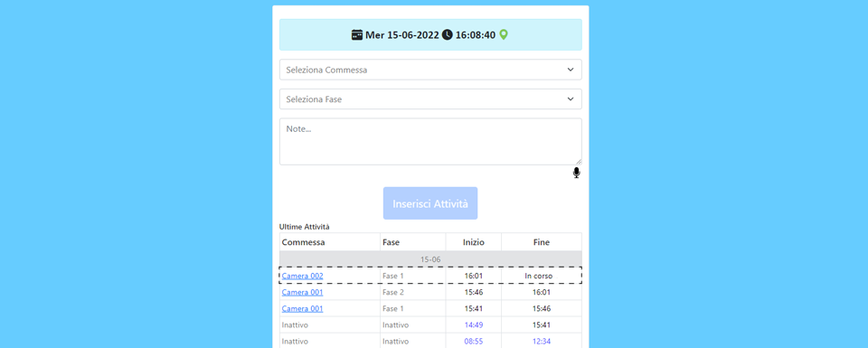This screenshot has height=348, width=868.
Task: Open Camera 001 link in Fase 2 row
Action: tap(302, 292)
